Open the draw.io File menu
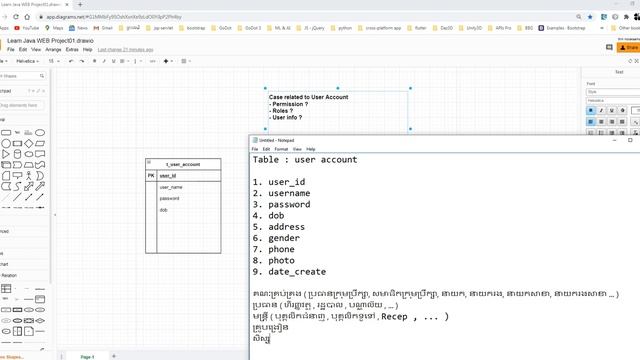This screenshot has height=360, width=640. [x=11, y=49]
